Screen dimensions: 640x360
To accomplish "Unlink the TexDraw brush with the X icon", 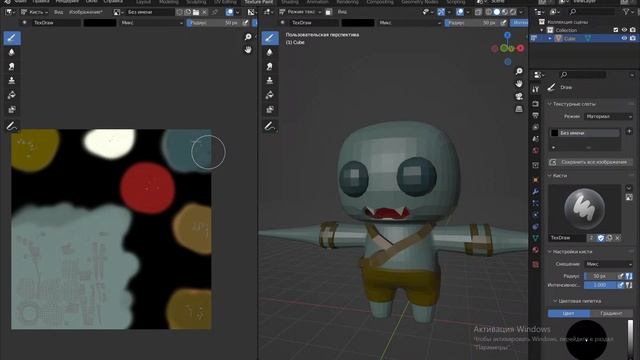I will click(x=618, y=238).
